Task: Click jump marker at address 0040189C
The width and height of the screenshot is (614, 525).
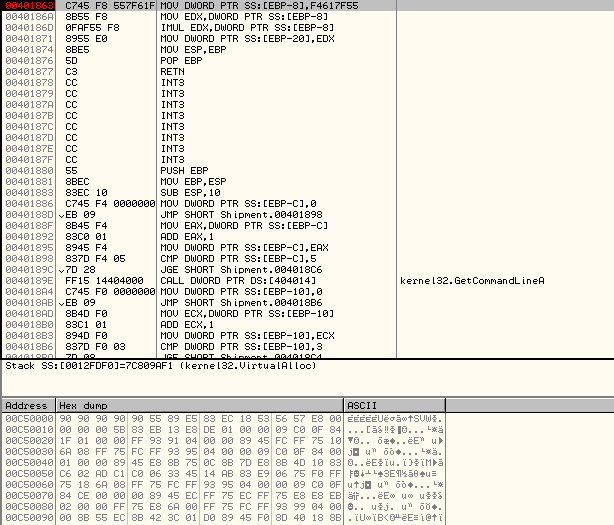Action: pos(59,269)
